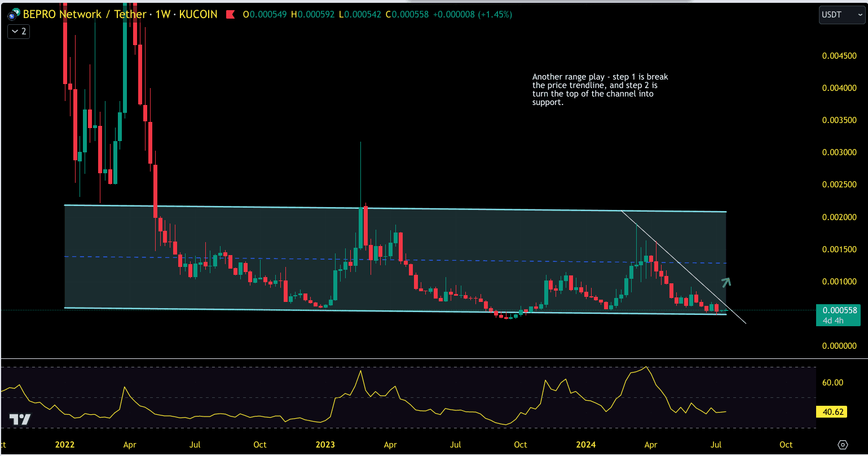The image size is (868, 456).
Task: Click the Apr label right after 2024
Action: pyautogui.click(x=651, y=445)
